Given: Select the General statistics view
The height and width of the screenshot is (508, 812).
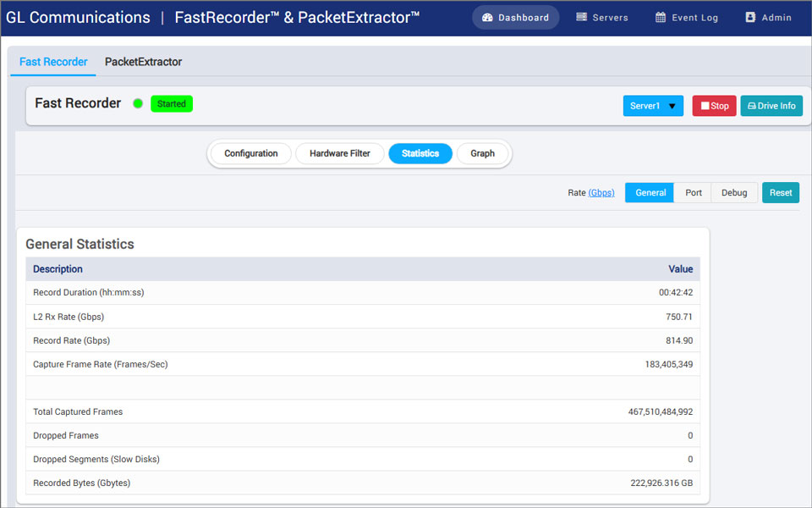Looking at the screenshot, I should 650,192.
